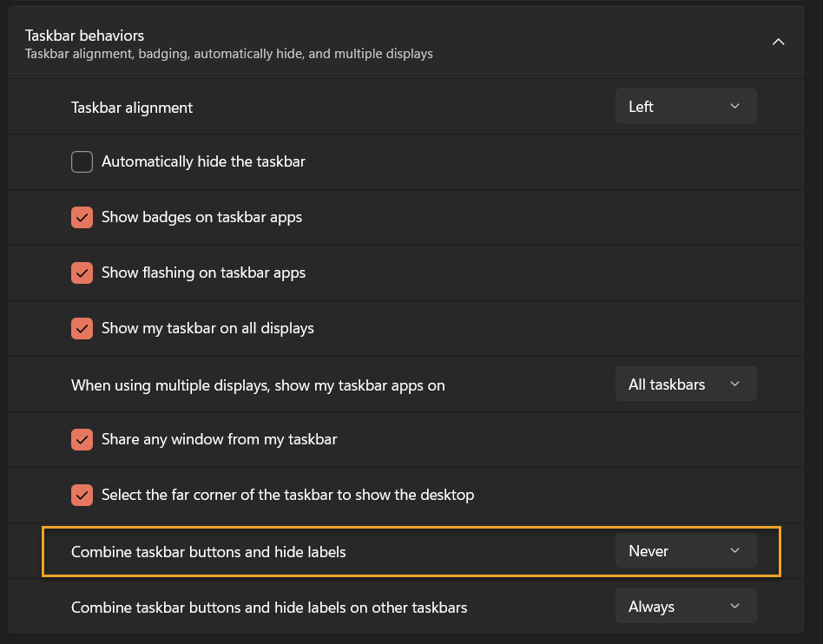823x644 pixels.
Task: Collapse the Taskbar behaviors section chevron
Action: coord(778,42)
